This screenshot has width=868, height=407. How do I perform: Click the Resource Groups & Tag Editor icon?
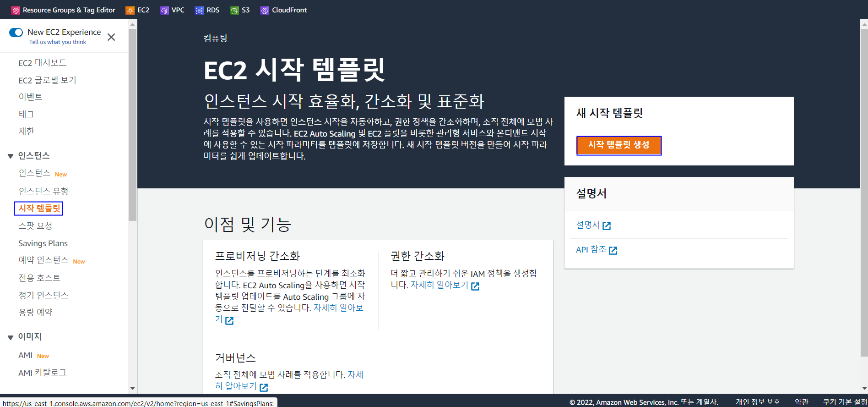pos(16,10)
